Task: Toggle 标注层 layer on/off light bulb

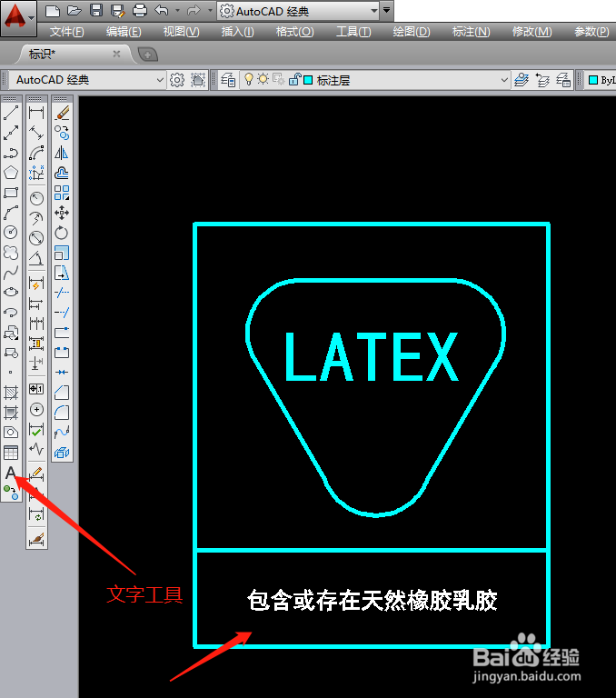Action: pyautogui.click(x=249, y=80)
